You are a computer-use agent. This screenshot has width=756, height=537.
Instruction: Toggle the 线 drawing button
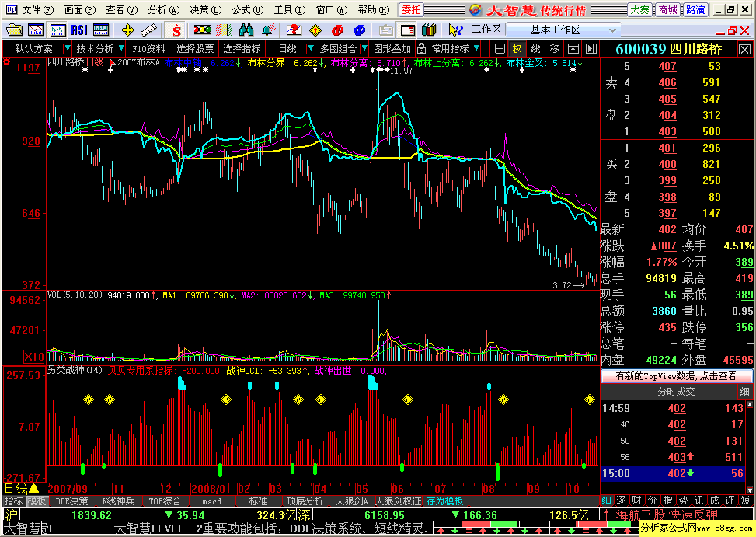tap(535, 49)
